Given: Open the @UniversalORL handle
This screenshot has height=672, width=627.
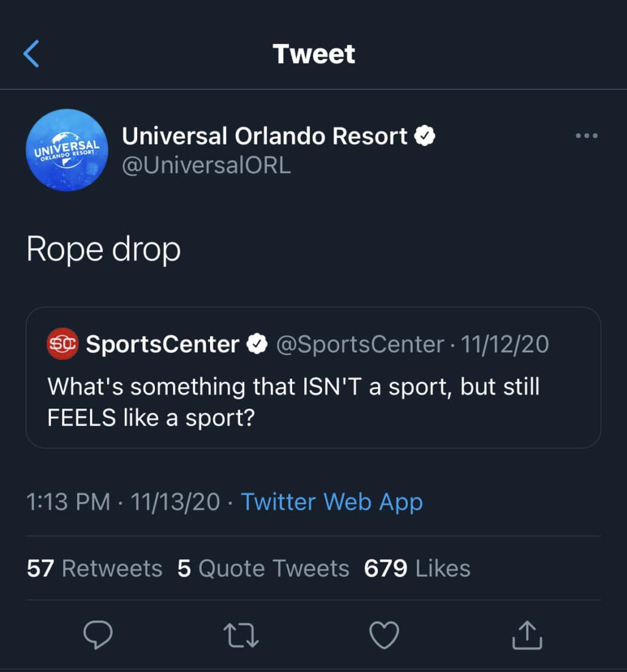Looking at the screenshot, I should click(206, 165).
